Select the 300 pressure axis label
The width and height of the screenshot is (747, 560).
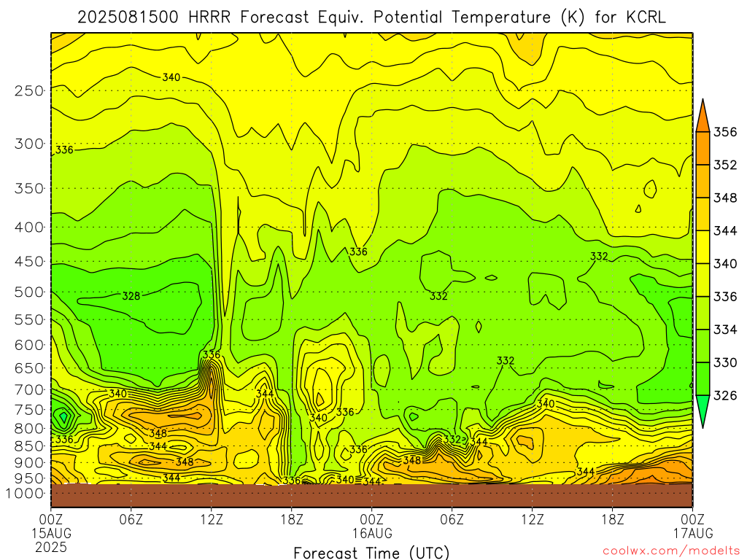click(x=29, y=144)
